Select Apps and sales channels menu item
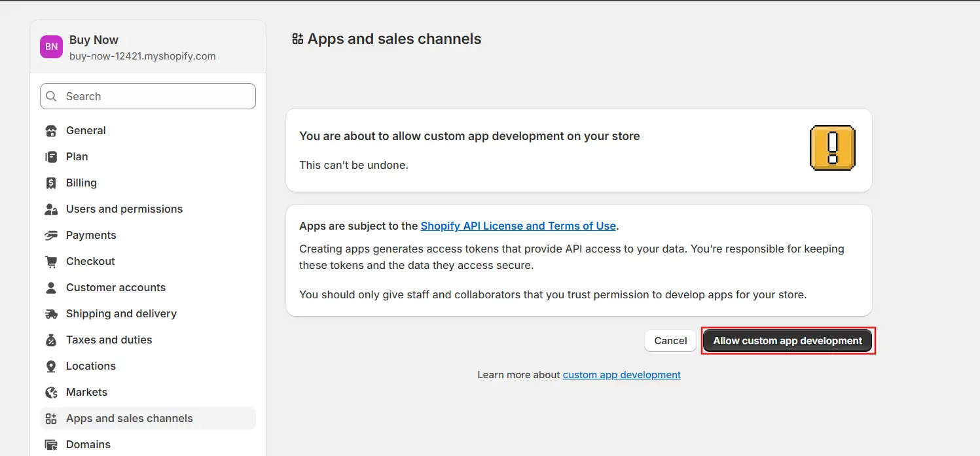 click(129, 419)
